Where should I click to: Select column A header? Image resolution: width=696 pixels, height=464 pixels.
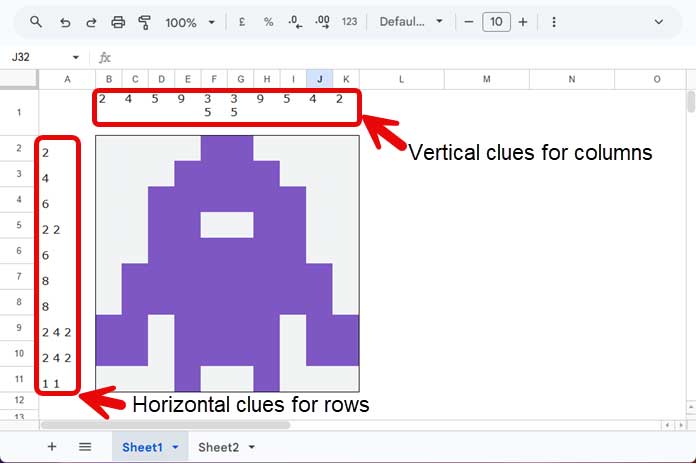(67, 79)
